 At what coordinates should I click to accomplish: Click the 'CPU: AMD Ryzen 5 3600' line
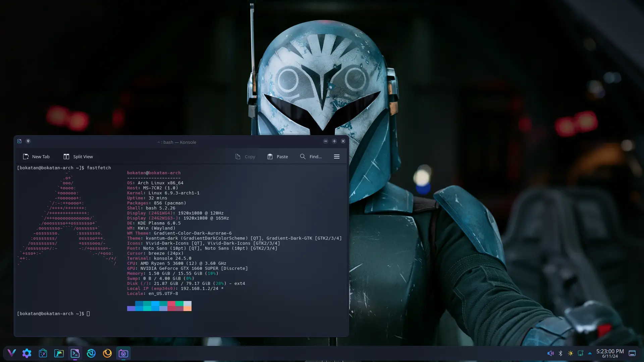pyautogui.click(x=176, y=263)
